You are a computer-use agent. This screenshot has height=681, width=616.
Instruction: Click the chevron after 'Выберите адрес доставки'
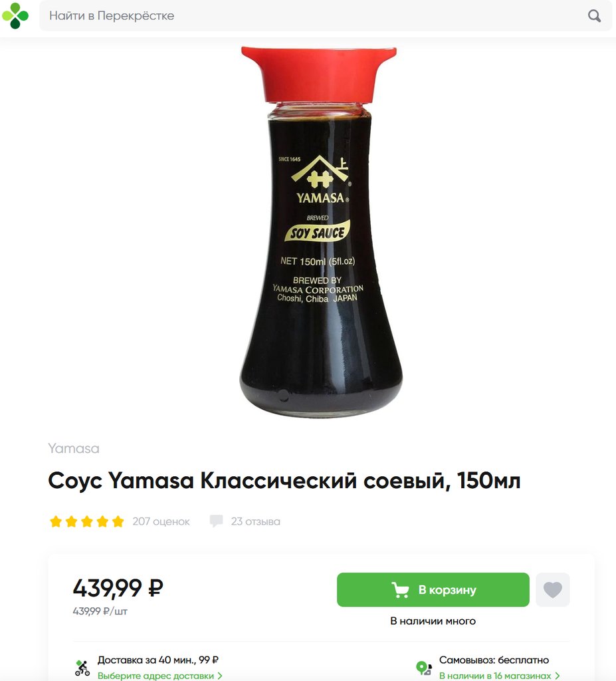[220, 676]
